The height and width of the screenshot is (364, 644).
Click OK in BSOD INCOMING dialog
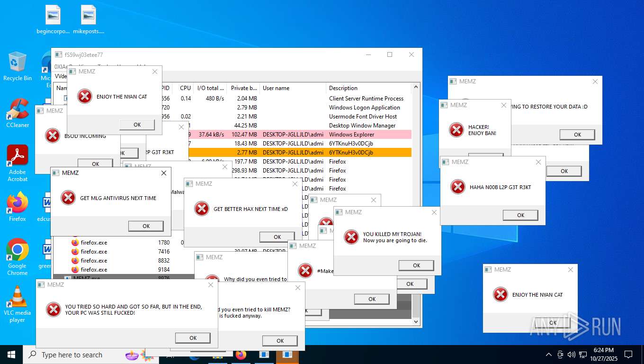[95, 164]
